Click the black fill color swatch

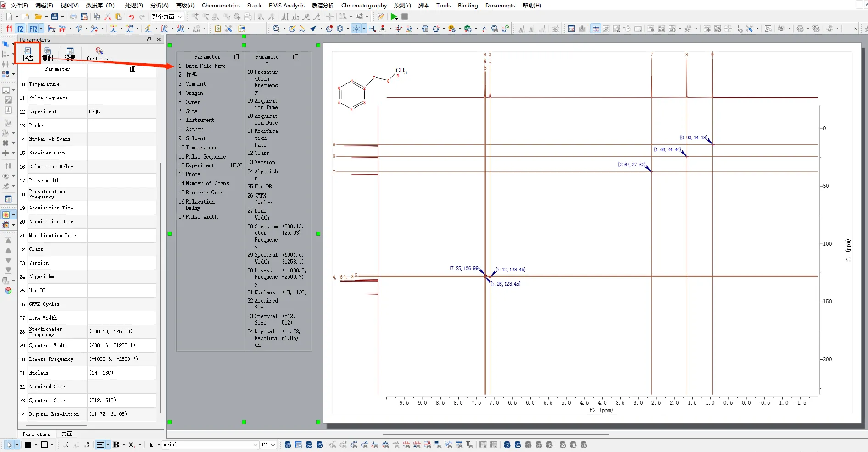click(28, 445)
